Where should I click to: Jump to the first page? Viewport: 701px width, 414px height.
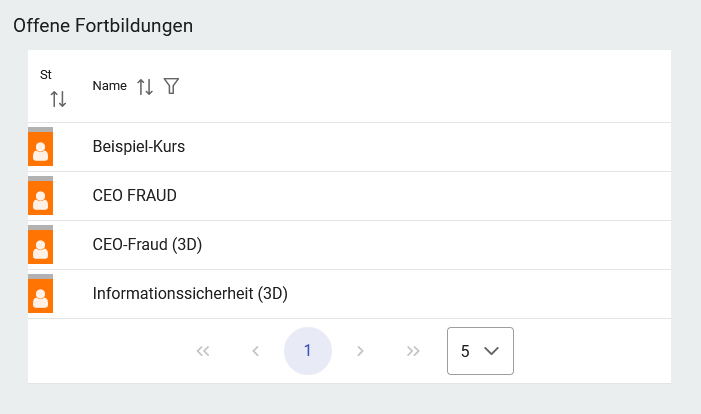(203, 351)
